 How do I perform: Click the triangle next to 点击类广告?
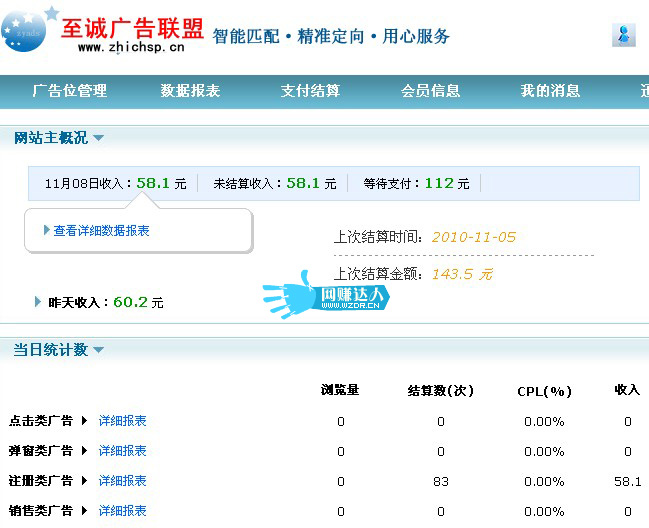(x=84, y=421)
